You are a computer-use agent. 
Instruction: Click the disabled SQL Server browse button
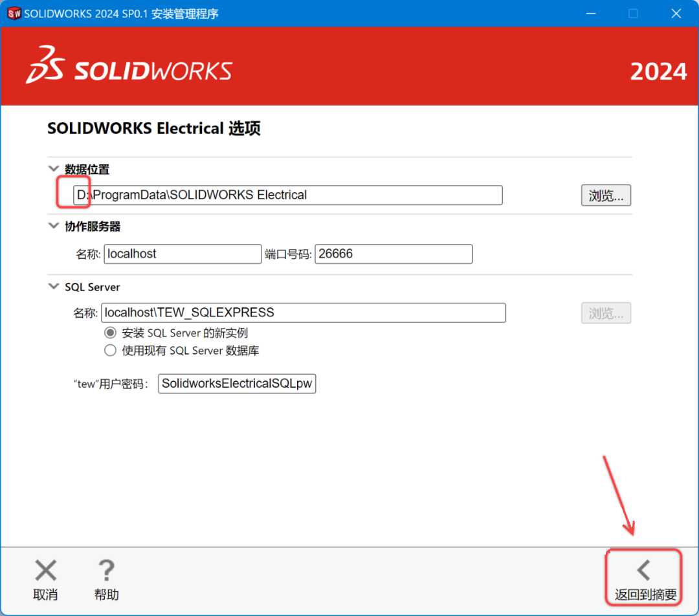point(606,313)
